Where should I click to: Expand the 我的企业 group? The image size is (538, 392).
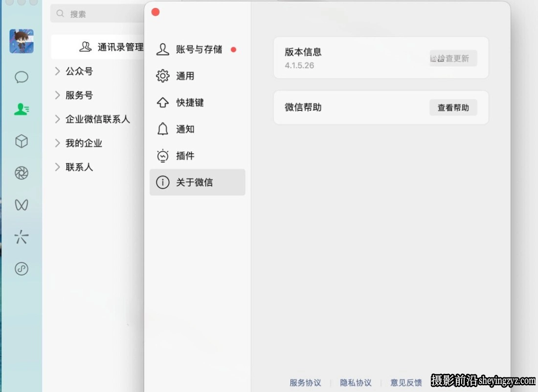[x=57, y=143]
